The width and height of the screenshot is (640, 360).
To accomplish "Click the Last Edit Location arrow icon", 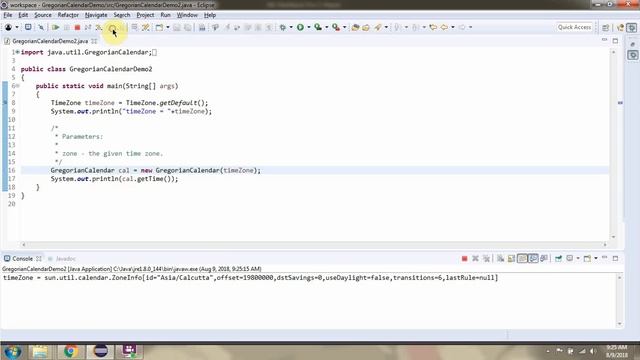I will [x=433, y=27].
